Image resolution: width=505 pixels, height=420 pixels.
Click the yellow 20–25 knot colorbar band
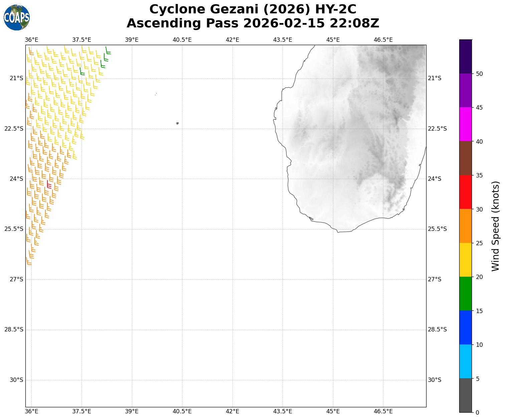465,260
